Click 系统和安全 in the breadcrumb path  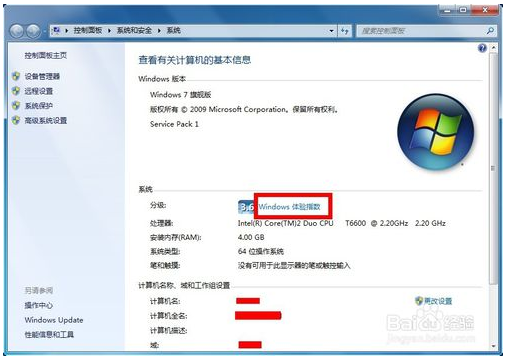134,31
